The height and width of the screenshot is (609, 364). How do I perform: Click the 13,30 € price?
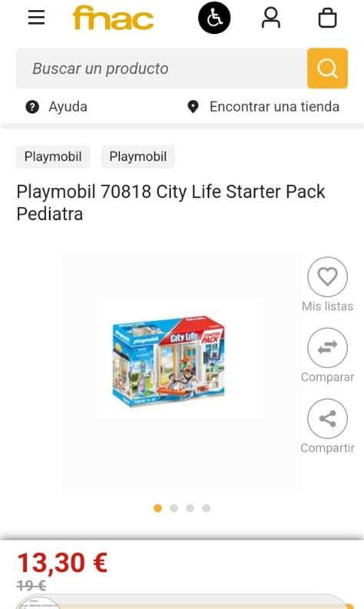coord(62,562)
